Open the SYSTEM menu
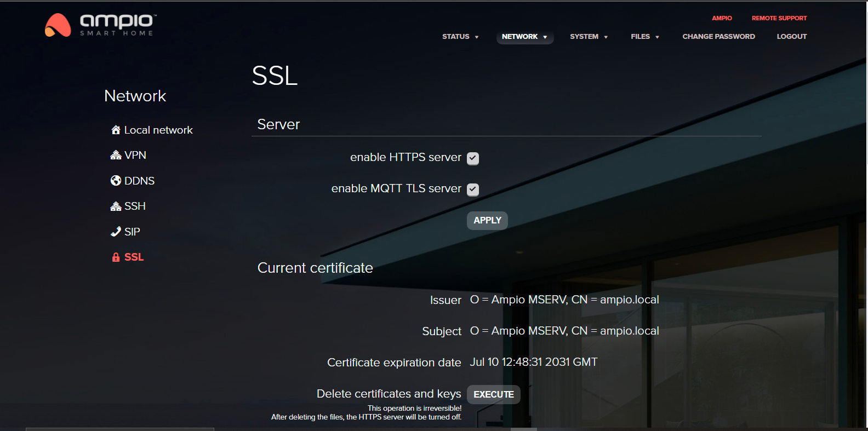 [589, 37]
